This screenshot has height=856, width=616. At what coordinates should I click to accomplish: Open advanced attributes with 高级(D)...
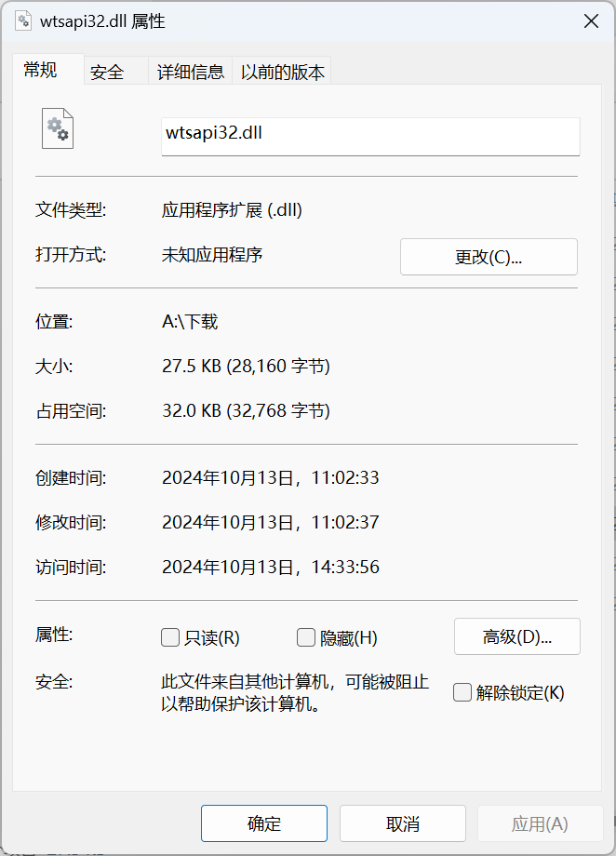[516, 636]
